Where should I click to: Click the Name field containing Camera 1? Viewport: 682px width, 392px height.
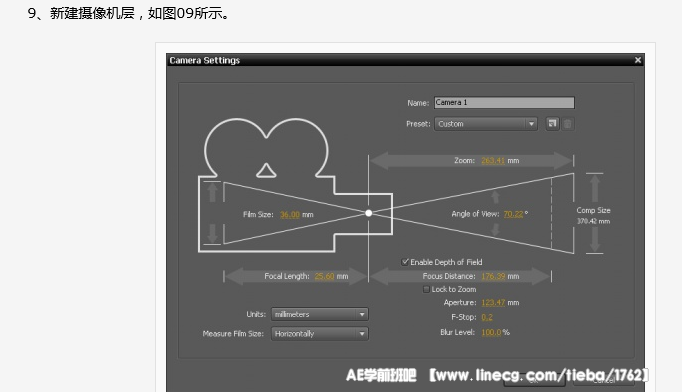tap(504, 103)
